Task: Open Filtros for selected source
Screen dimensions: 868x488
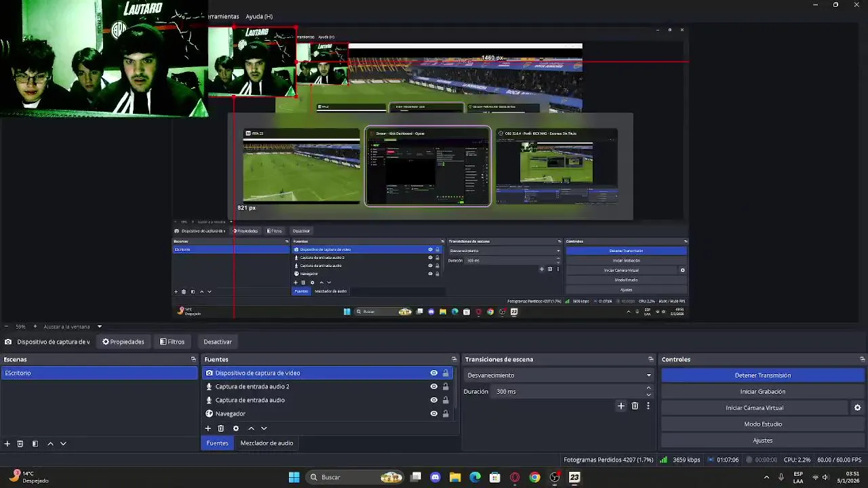Action: coord(172,342)
